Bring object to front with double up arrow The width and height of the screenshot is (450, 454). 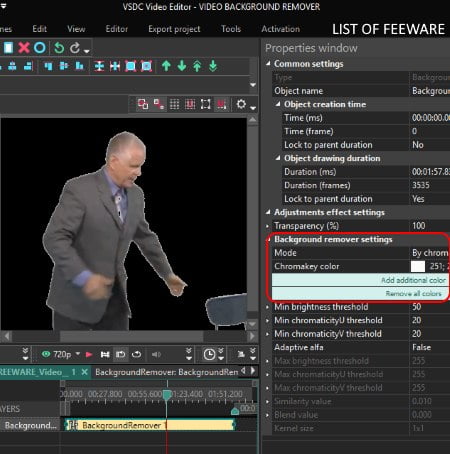coord(197,66)
